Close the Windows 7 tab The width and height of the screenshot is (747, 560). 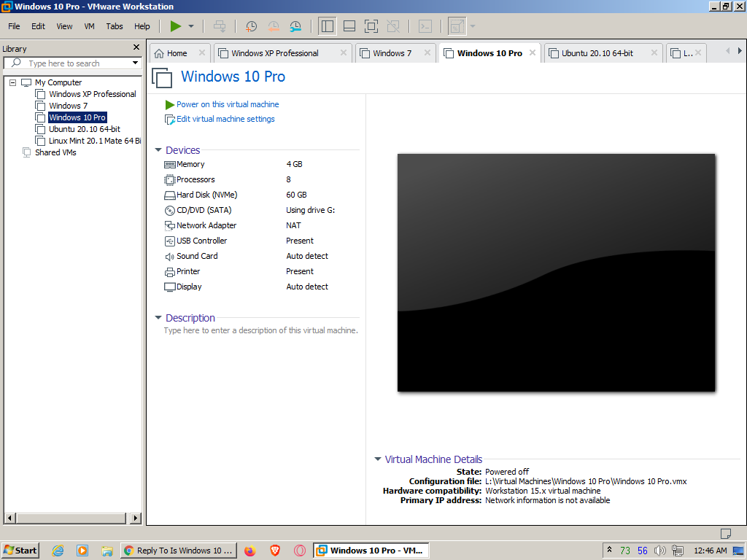click(427, 52)
